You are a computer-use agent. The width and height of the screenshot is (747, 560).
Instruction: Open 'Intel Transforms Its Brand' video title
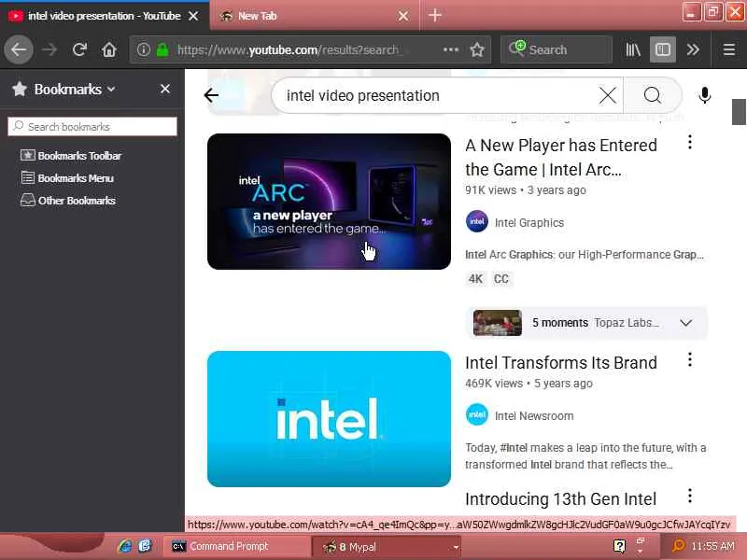[561, 363]
